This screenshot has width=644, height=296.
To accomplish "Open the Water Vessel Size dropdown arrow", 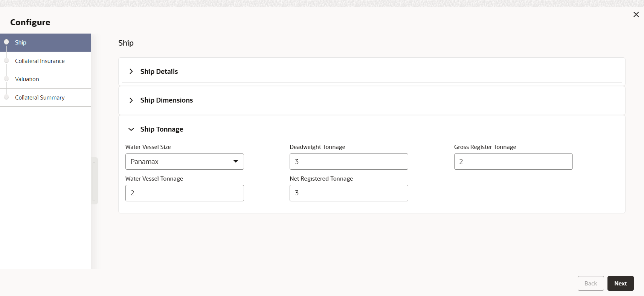I will click(236, 161).
